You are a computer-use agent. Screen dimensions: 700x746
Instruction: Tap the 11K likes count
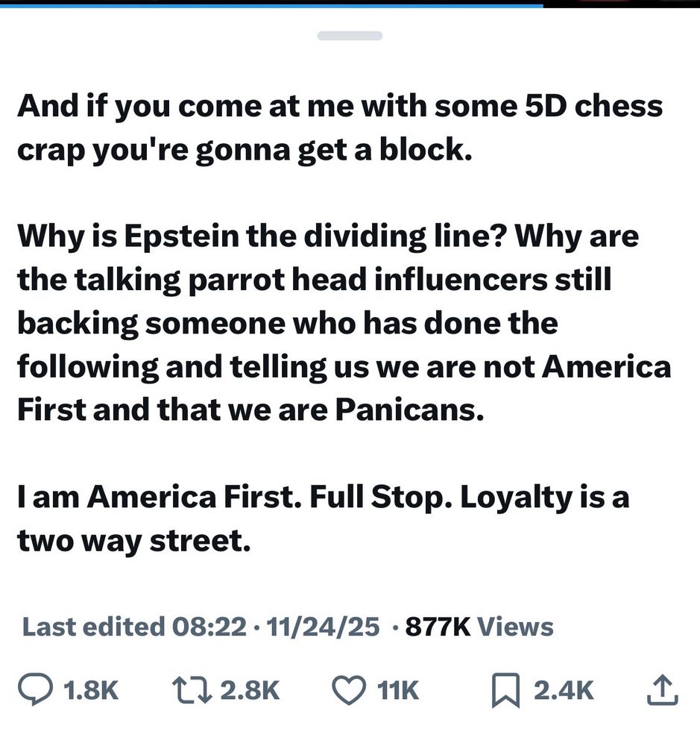398,690
